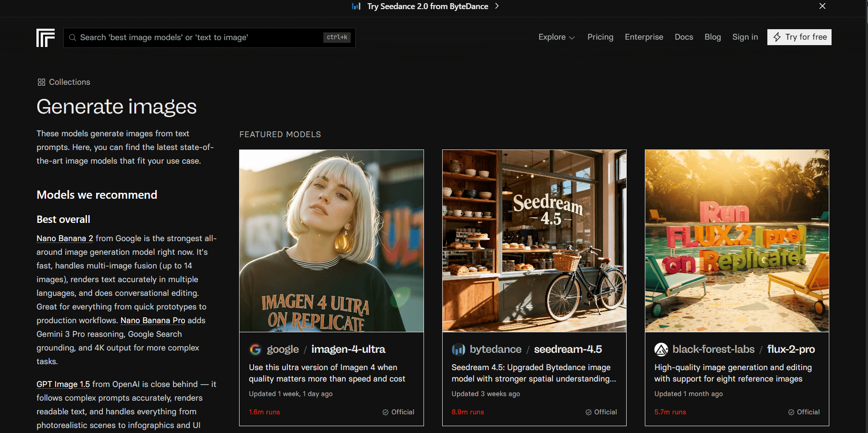The width and height of the screenshot is (868, 433).
Task: Expand the Explore dropdown menu
Action: click(x=557, y=37)
